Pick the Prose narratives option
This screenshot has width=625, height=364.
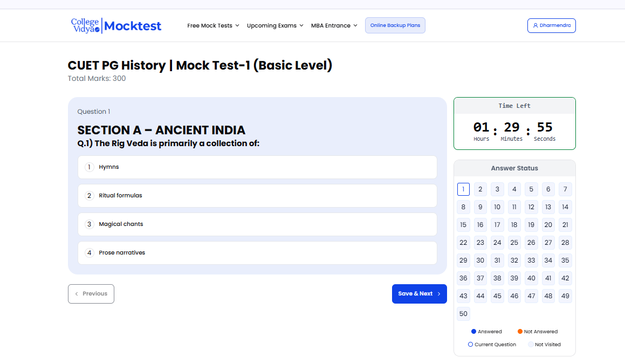pos(257,253)
